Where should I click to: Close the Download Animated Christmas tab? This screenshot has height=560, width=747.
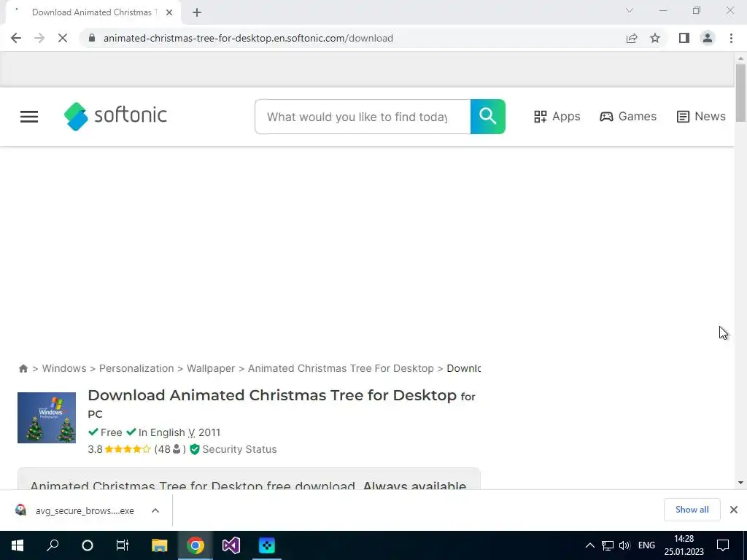click(169, 12)
